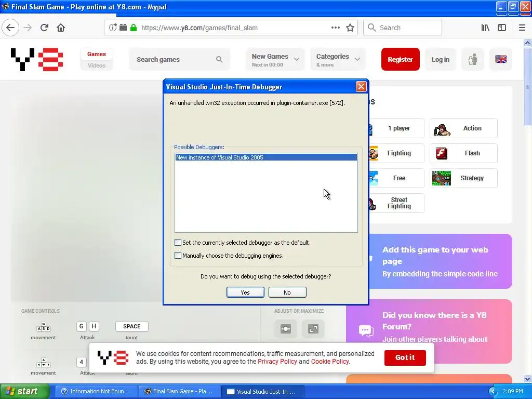Switch to the Videos tab
This screenshot has width=532, height=399.
click(x=96, y=65)
